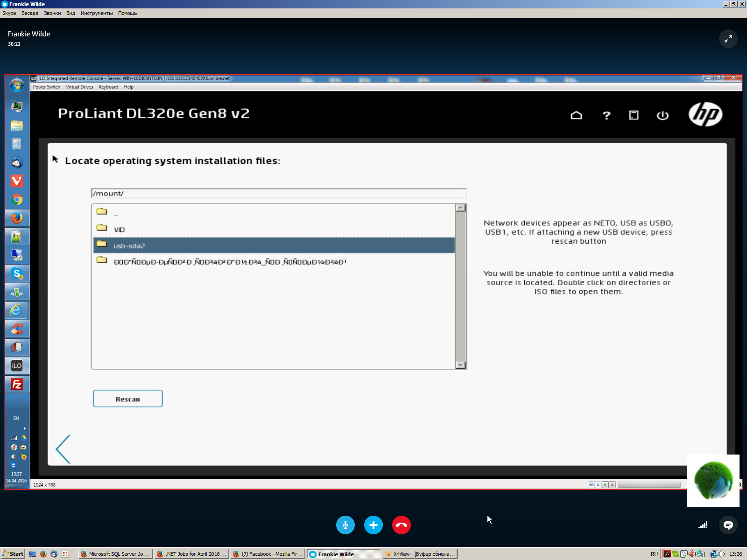747x560 pixels.
Task: Open iLO icon in shared sidebar
Action: click(17, 366)
